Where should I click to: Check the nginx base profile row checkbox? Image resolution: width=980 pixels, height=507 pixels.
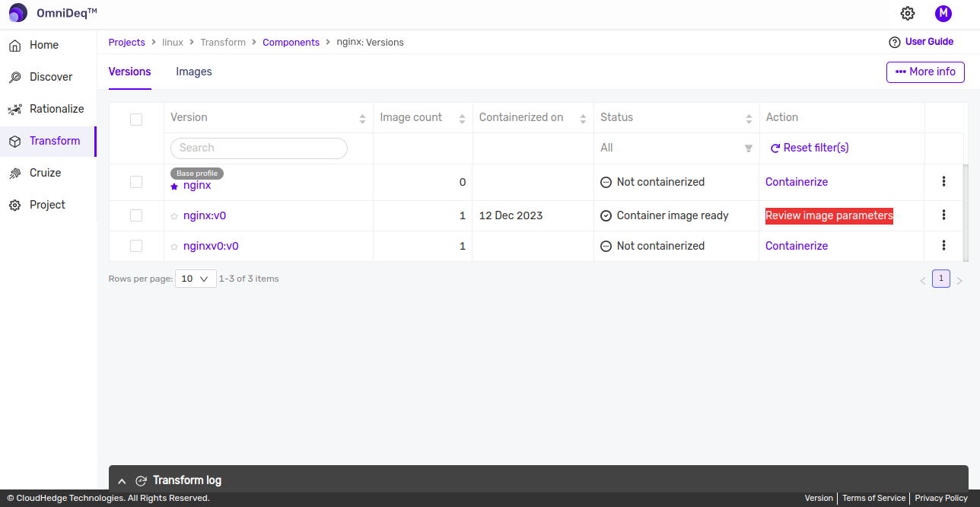tap(136, 182)
